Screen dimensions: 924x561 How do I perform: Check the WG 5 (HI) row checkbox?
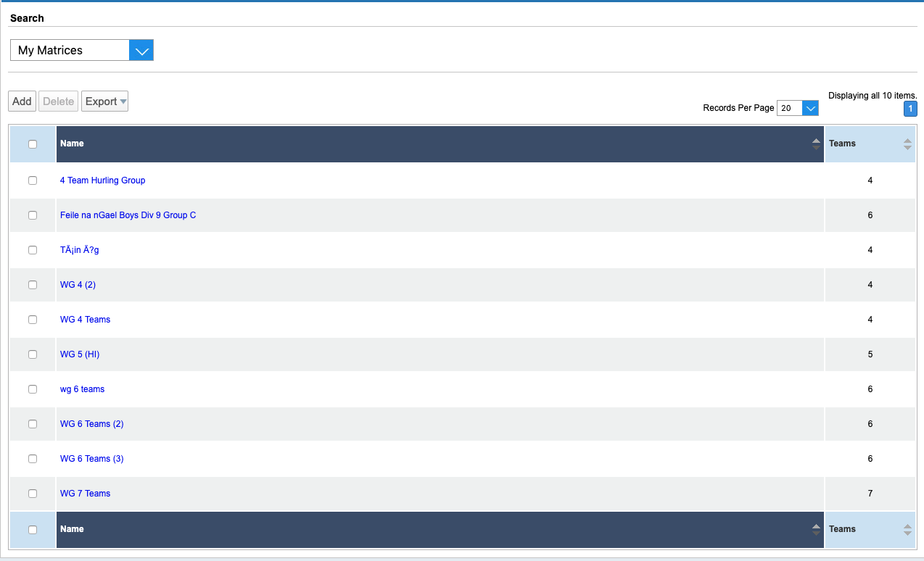tap(33, 354)
